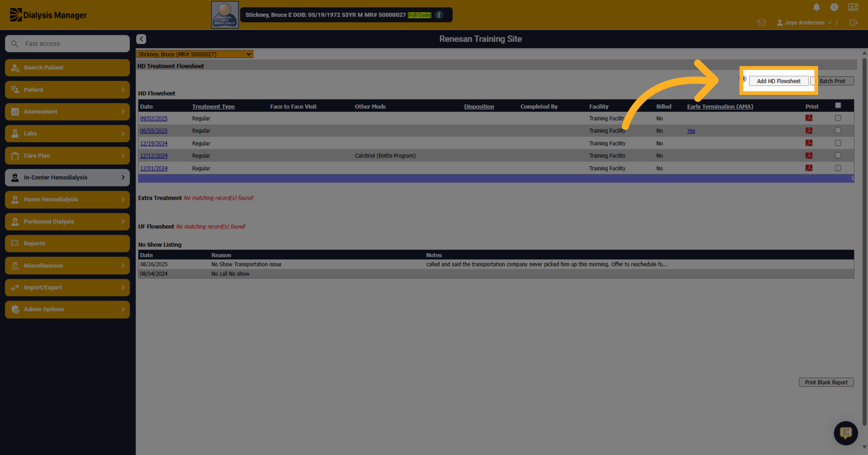Select all flowsheets header checkbox
Image resolution: width=868 pixels, height=455 pixels.
pyautogui.click(x=838, y=106)
